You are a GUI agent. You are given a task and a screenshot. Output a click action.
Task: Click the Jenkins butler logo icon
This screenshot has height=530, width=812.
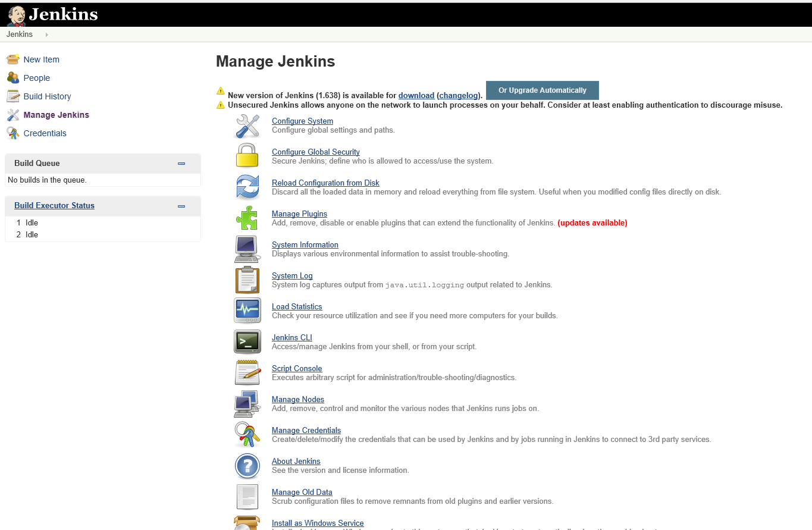point(16,15)
